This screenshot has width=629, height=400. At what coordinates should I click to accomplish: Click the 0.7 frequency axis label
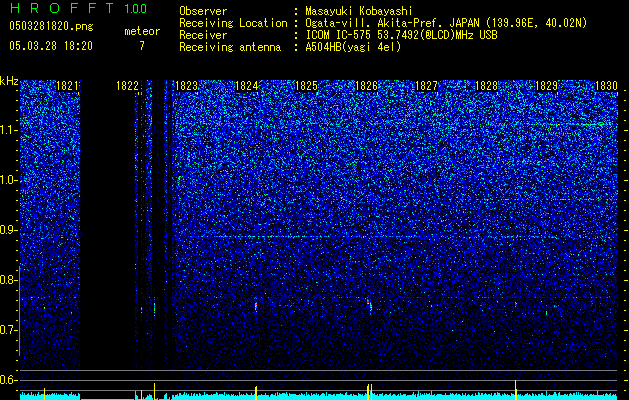point(9,330)
